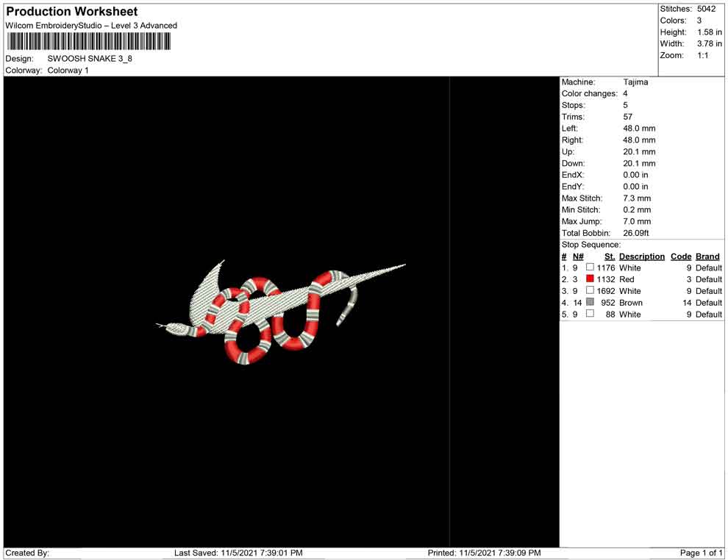This screenshot has height=560, width=728.
Task: Click the zoom value "1:1"
Action: point(702,55)
